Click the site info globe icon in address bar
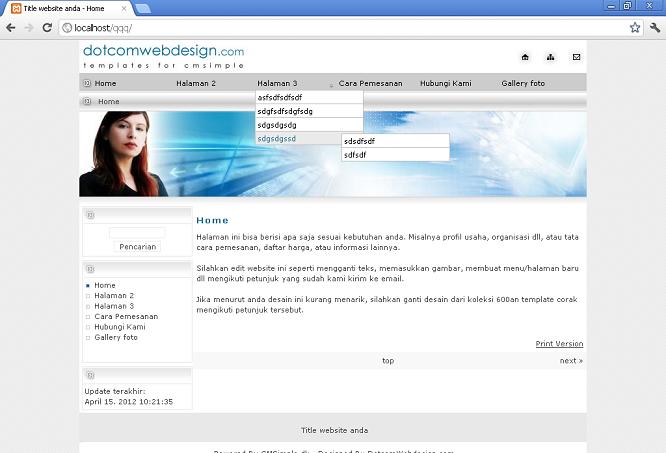Image resolution: width=666 pixels, height=453 pixels. click(x=67, y=28)
